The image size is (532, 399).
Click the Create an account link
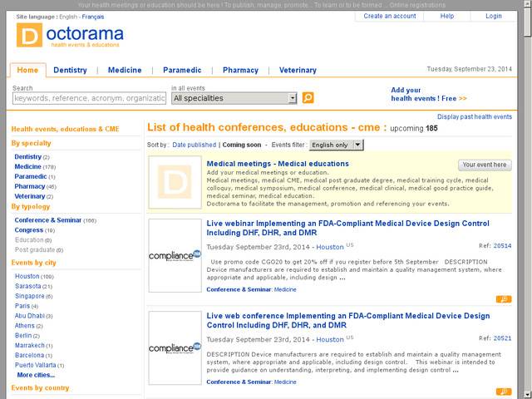(390, 16)
